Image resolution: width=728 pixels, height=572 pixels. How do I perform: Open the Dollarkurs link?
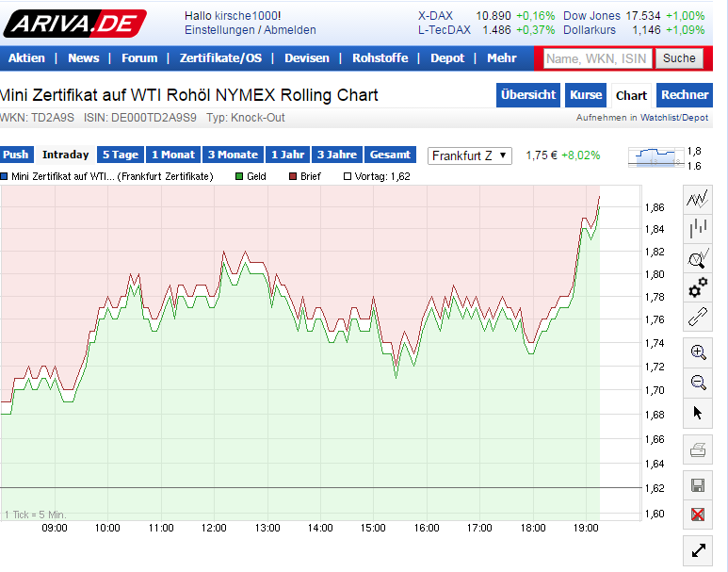(590, 30)
